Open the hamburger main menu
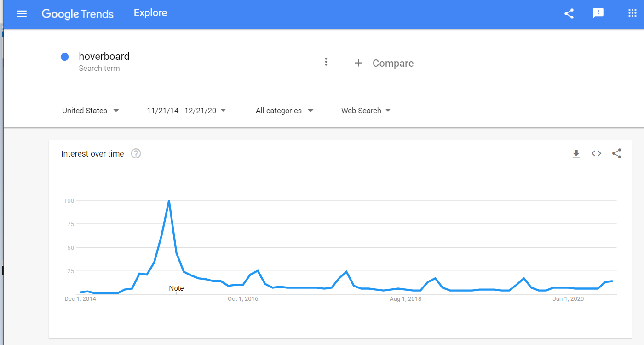The image size is (644, 345). 22,14
